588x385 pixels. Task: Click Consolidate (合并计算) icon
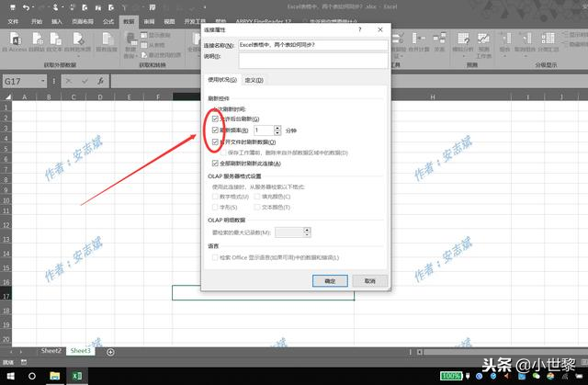pos(419,42)
